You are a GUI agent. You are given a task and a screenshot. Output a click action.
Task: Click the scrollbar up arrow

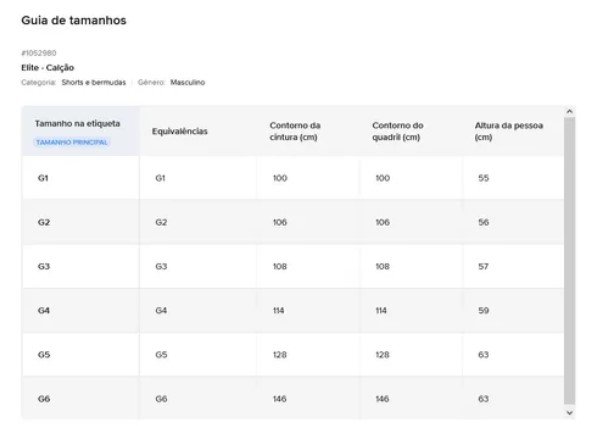tap(569, 111)
